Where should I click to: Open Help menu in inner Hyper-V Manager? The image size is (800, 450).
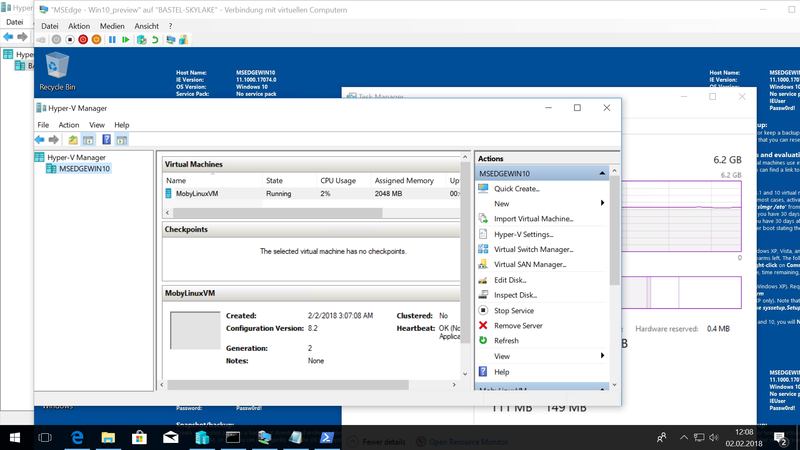pyautogui.click(x=121, y=124)
